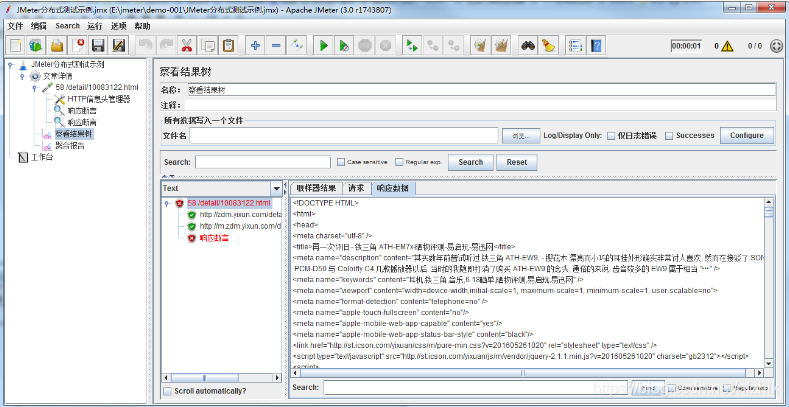Click the Start no pauses icon
The image size is (789, 407).
coord(344,46)
